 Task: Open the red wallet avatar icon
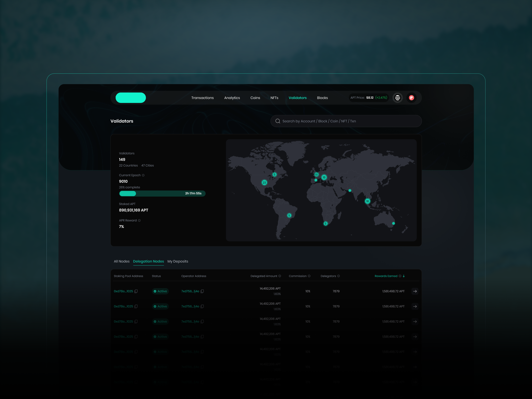pyautogui.click(x=411, y=98)
